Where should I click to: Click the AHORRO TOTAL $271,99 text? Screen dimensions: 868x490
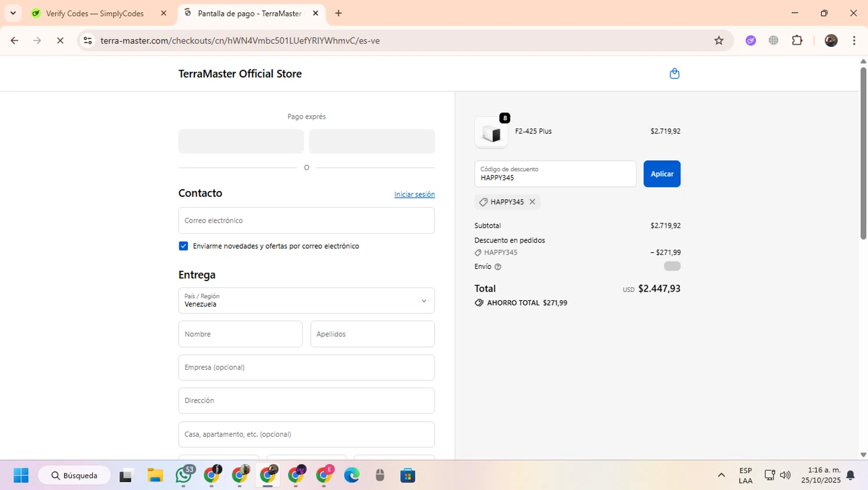(527, 303)
